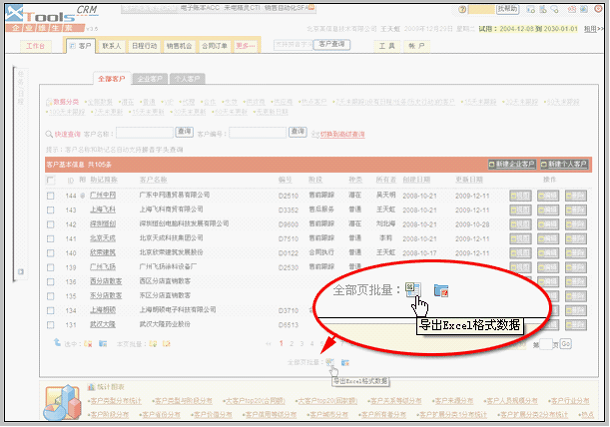Click the 新建个人客户 button
The width and height of the screenshot is (610, 427).
pos(563,163)
